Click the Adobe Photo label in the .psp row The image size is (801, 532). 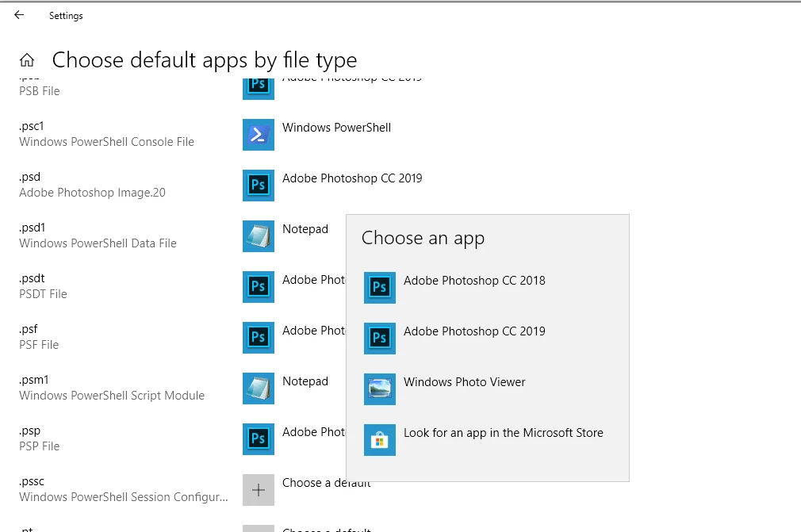pos(314,432)
